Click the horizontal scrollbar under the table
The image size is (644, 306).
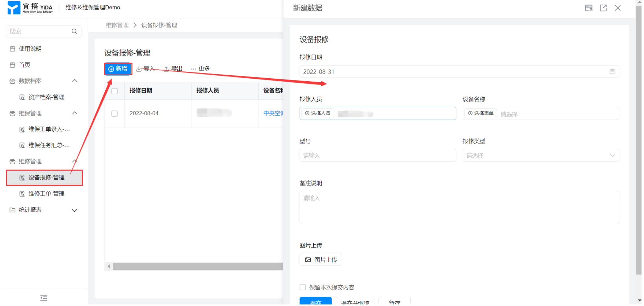[x=197, y=266]
